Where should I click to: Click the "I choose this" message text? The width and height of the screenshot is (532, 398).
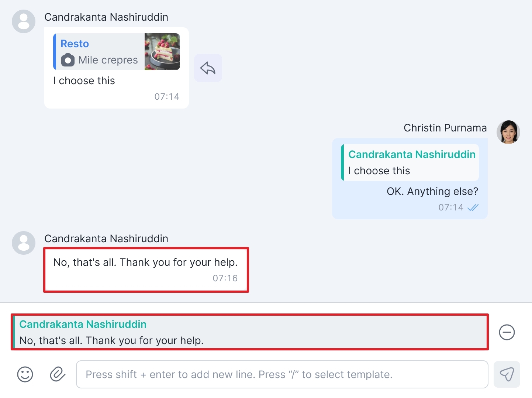[84, 80]
